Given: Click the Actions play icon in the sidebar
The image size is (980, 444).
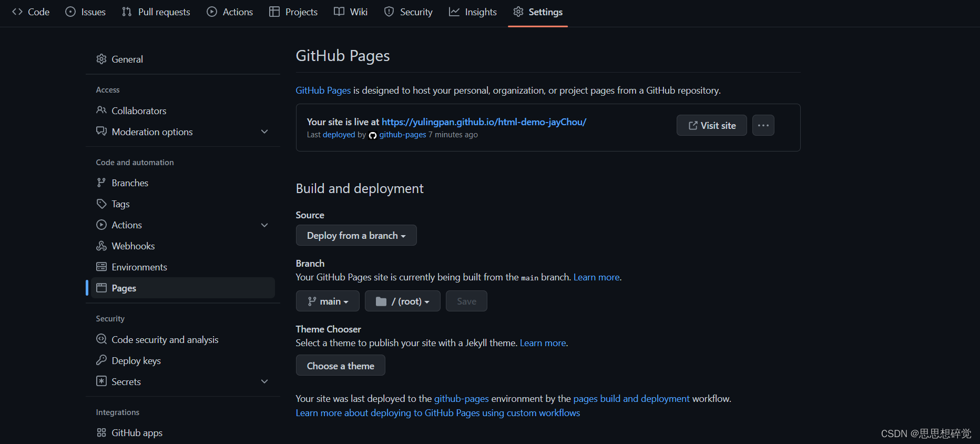Looking at the screenshot, I should coord(101,225).
